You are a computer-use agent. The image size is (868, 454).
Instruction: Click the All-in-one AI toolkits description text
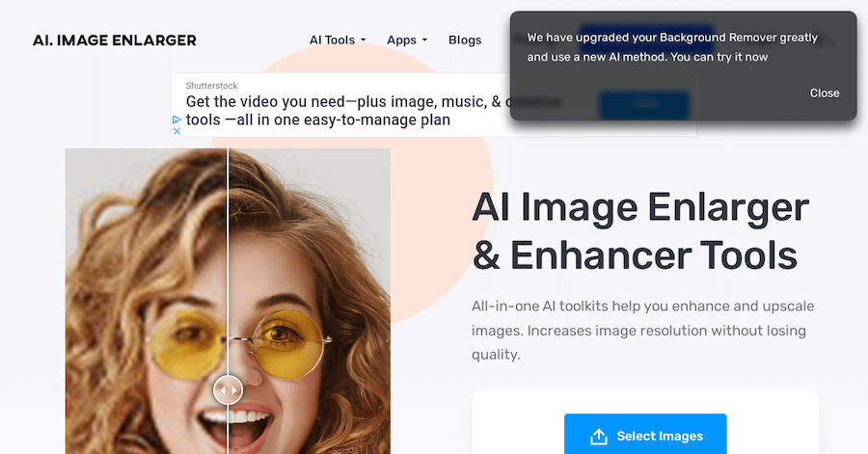coord(642,330)
